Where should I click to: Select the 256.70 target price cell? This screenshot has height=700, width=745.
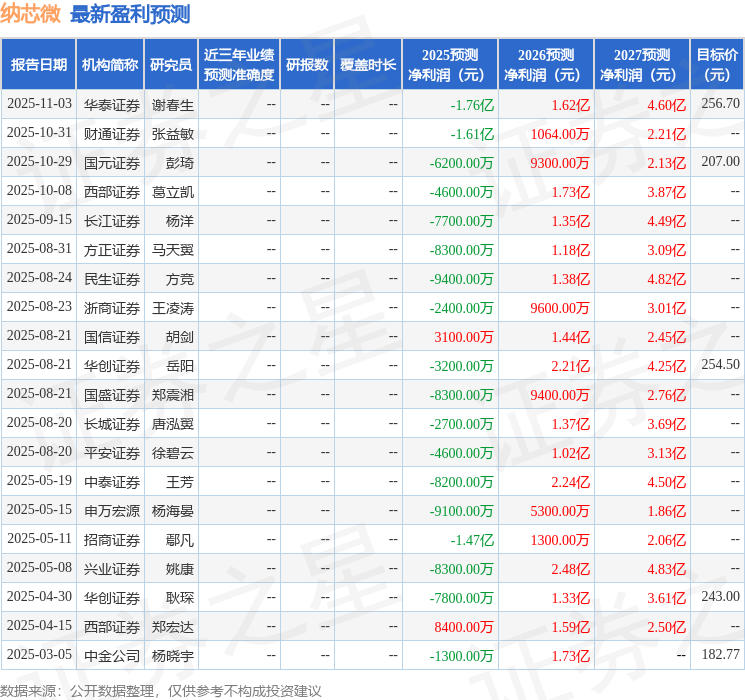pyautogui.click(x=720, y=103)
